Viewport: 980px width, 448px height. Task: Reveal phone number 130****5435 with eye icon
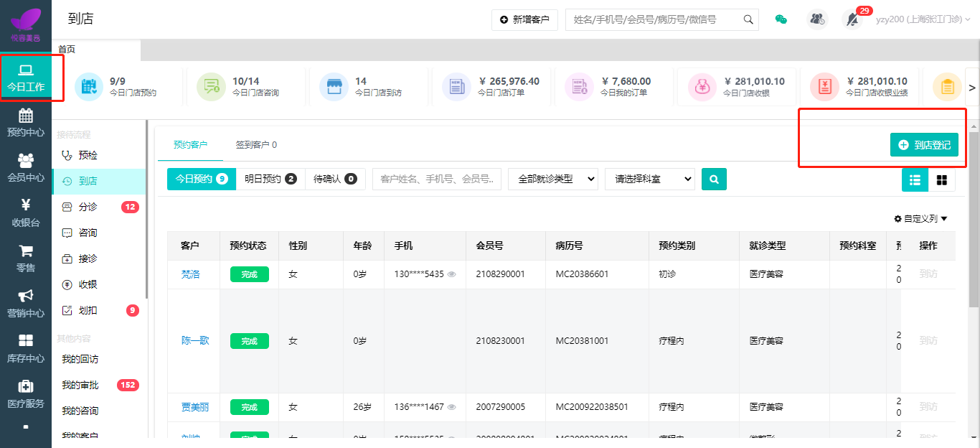pos(452,274)
